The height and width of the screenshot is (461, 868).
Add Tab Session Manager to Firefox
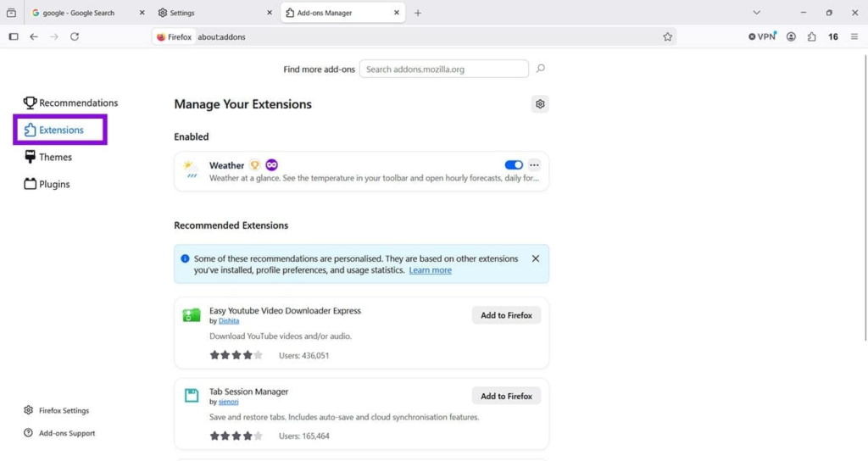pos(506,396)
